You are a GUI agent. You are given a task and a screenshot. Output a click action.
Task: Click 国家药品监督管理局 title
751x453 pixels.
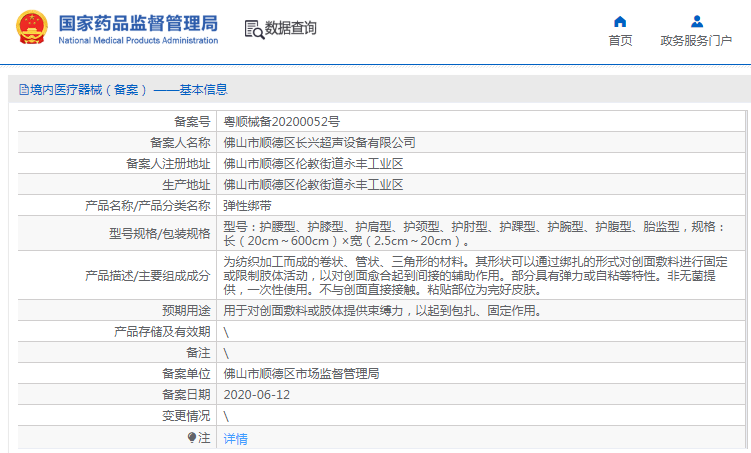click(138, 23)
